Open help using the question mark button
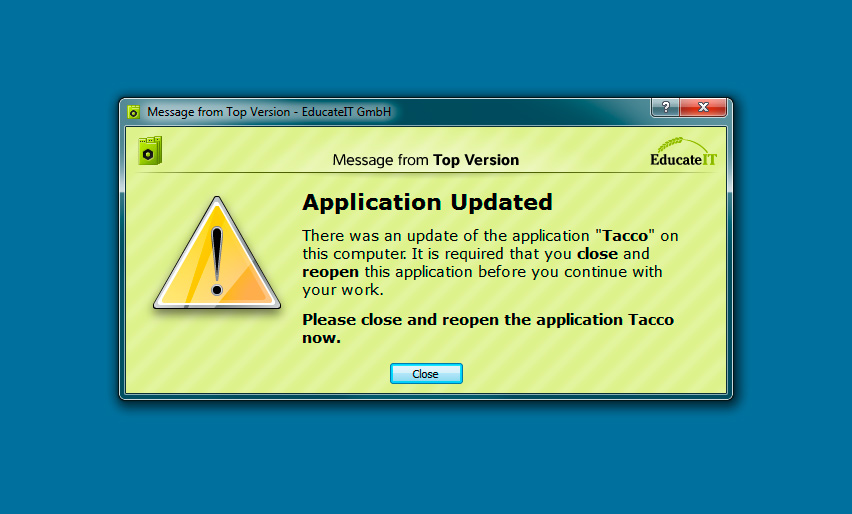This screenshot has height=514, width=852. [x=666, y=107]
